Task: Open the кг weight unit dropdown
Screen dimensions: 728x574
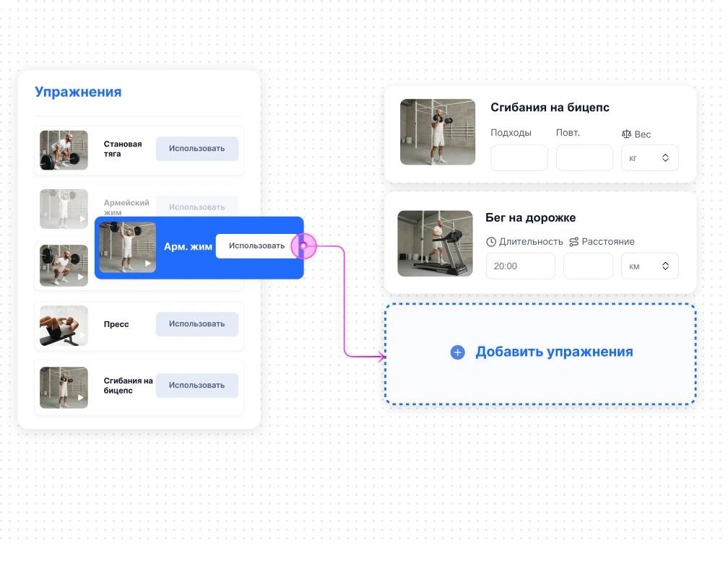Action: tap(649, 158)
